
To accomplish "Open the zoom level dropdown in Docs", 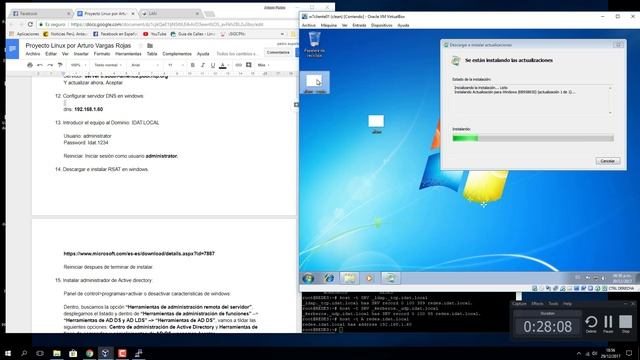I will pos(78,65).
